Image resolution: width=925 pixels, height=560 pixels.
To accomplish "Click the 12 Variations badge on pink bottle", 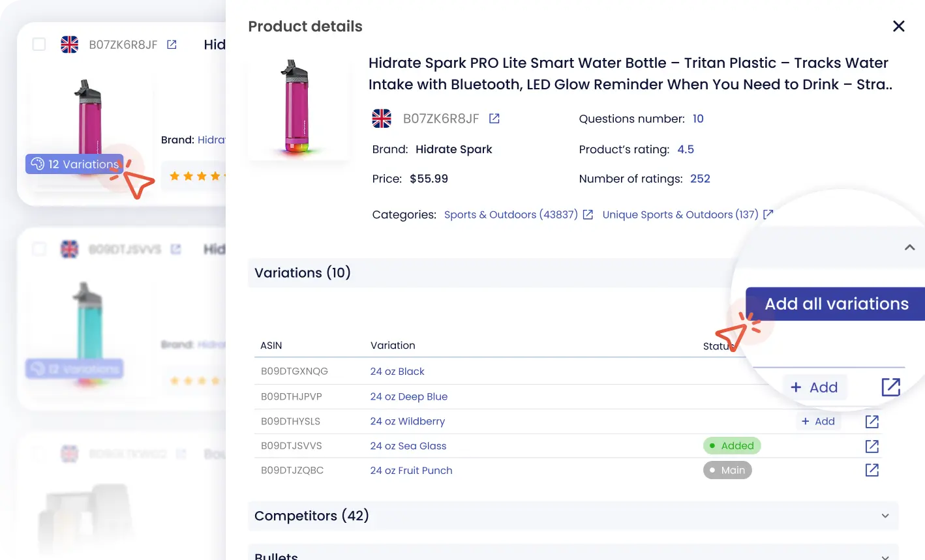I will [74, 164].
